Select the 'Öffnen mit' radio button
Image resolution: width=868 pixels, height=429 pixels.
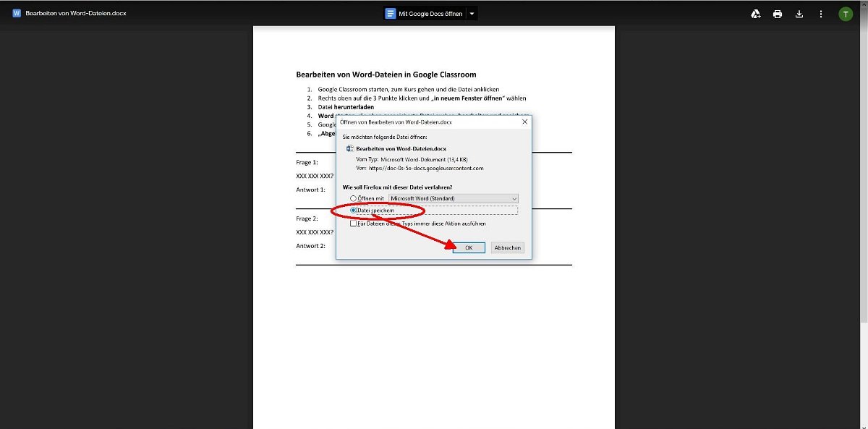coord(353,198)
